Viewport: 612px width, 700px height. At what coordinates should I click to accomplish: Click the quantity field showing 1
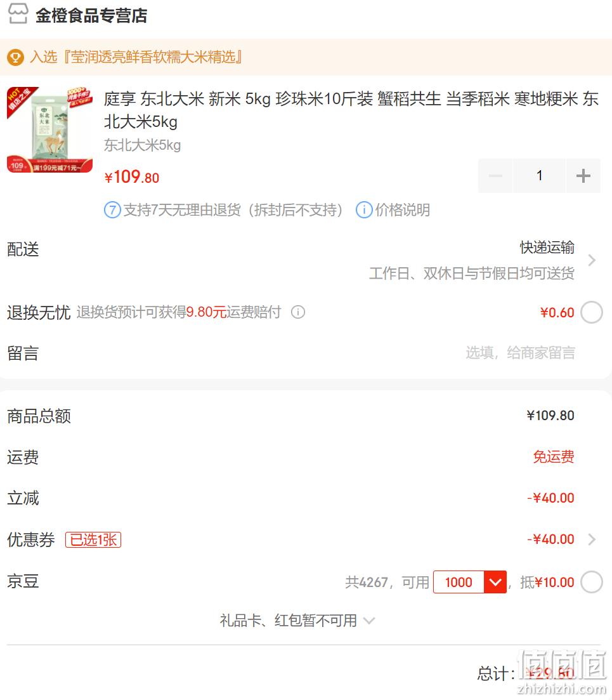539,175
